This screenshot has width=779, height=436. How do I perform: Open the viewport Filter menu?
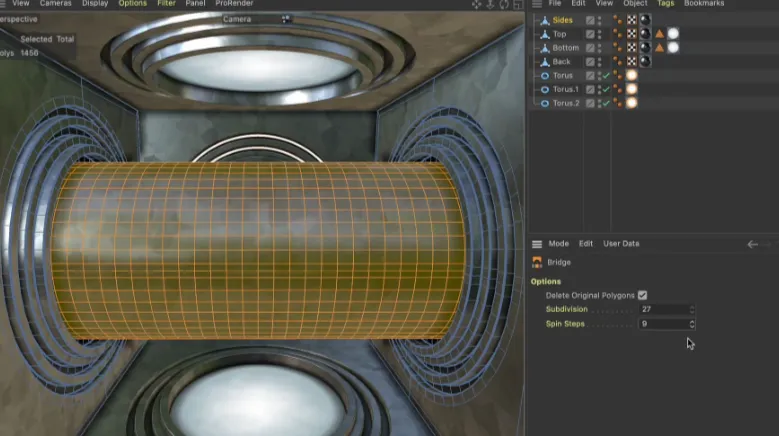[166, 4]
